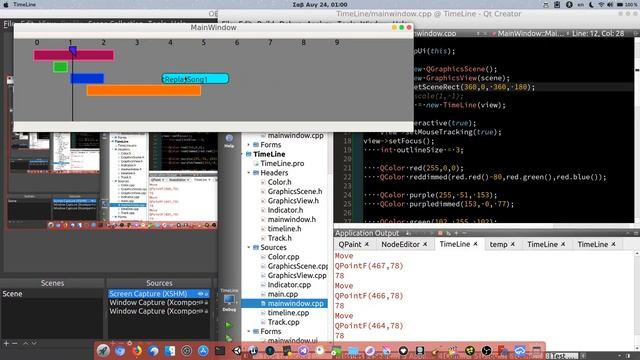Open the input language 'en' menu

pyautogui.click(x=580, y=4)
